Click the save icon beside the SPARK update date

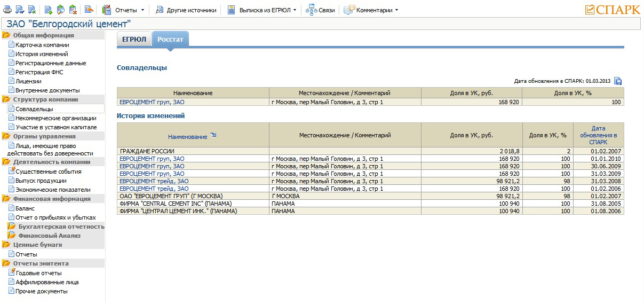618,81
